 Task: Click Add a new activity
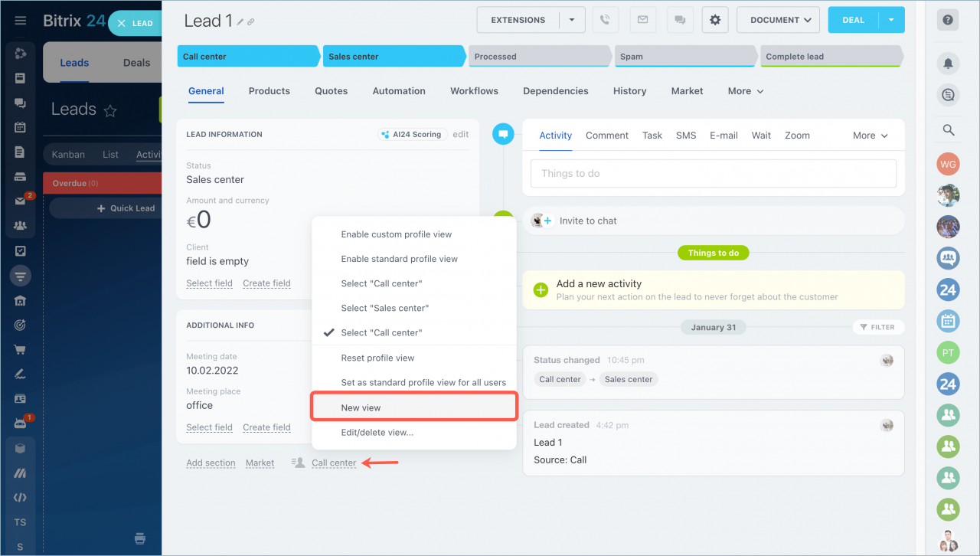[x=599, y=283]
